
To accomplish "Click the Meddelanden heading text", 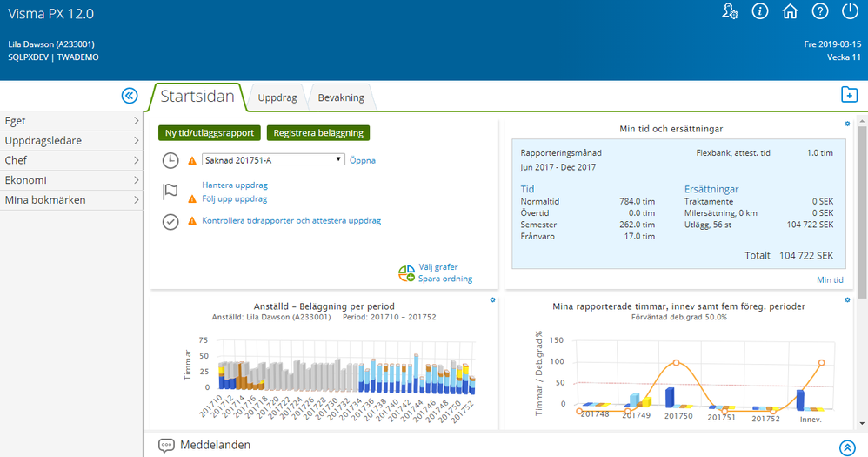I will pos(216,445).
